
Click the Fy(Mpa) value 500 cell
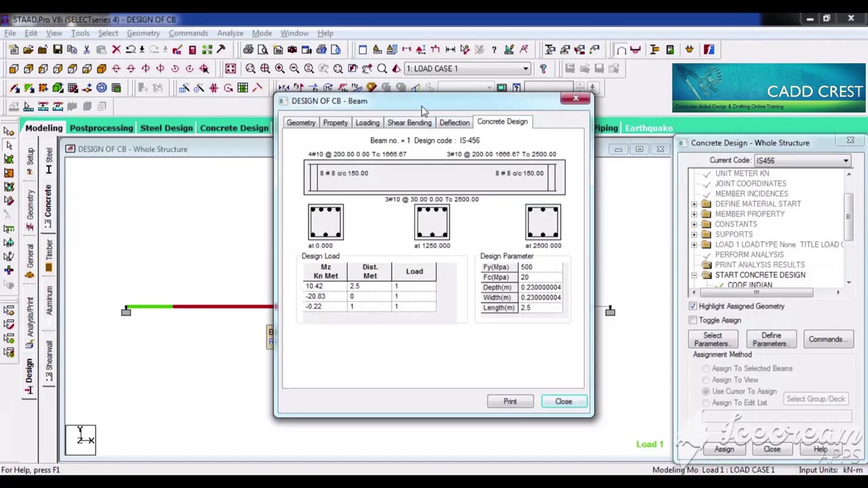pyautogui.click(x=540, y=267)
